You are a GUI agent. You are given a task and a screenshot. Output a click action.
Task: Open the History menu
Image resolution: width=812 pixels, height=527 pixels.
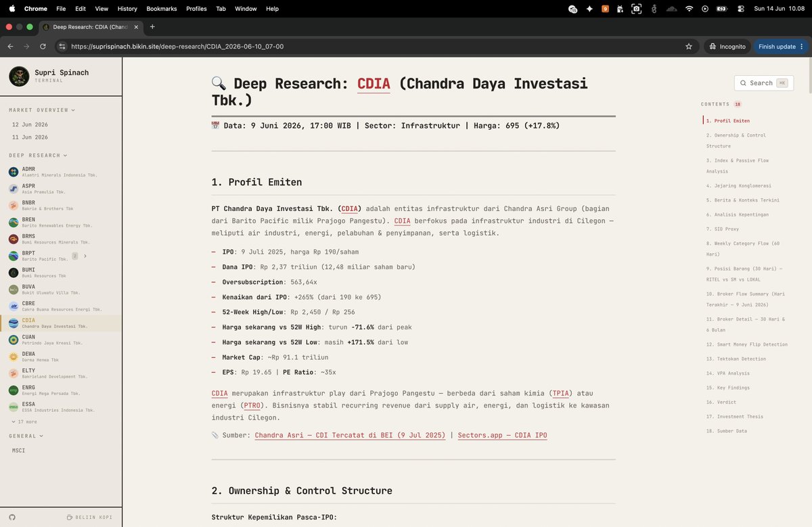point(127,9)
